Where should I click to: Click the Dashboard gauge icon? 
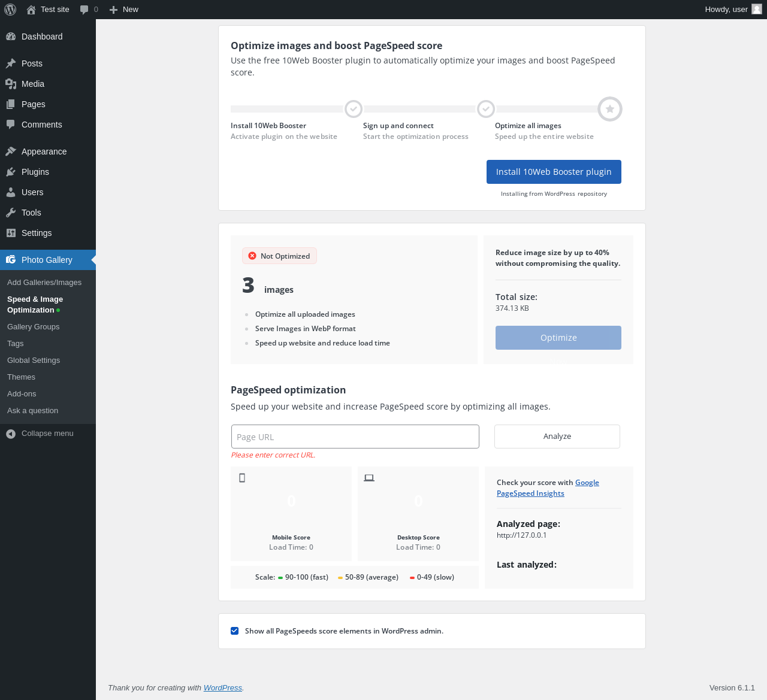point(11,37)
